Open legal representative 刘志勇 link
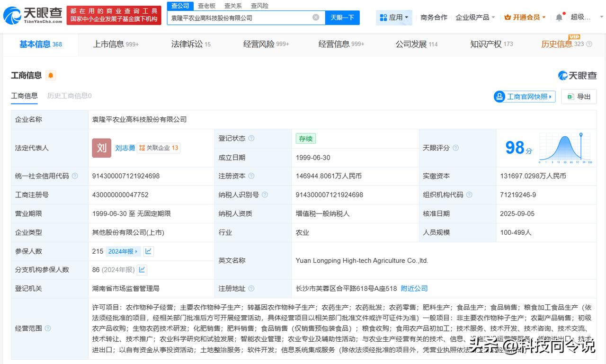The width and height of the screenshot is (606, 364). (125, 148)
